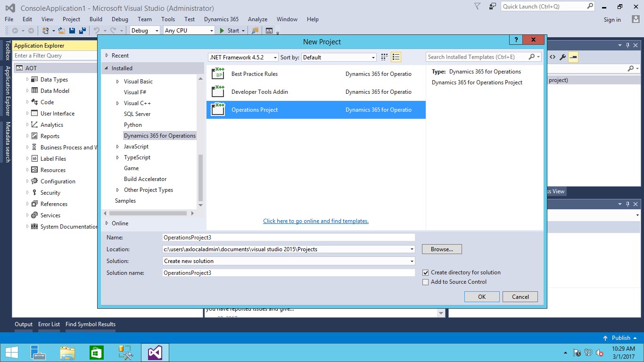Screen dimensions: 644x362
Task: Cancel the New Project dialog
Action: tap(520, 297)
